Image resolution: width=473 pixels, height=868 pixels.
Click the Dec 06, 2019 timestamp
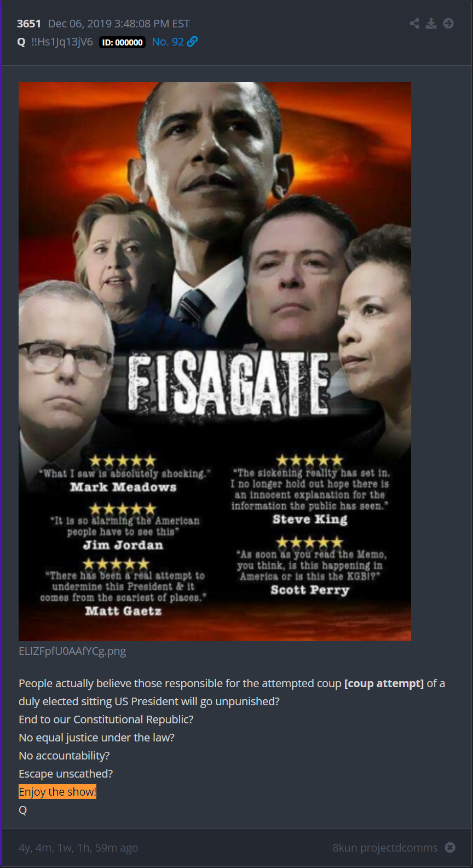pyautogui.click(x=119, y=24)
